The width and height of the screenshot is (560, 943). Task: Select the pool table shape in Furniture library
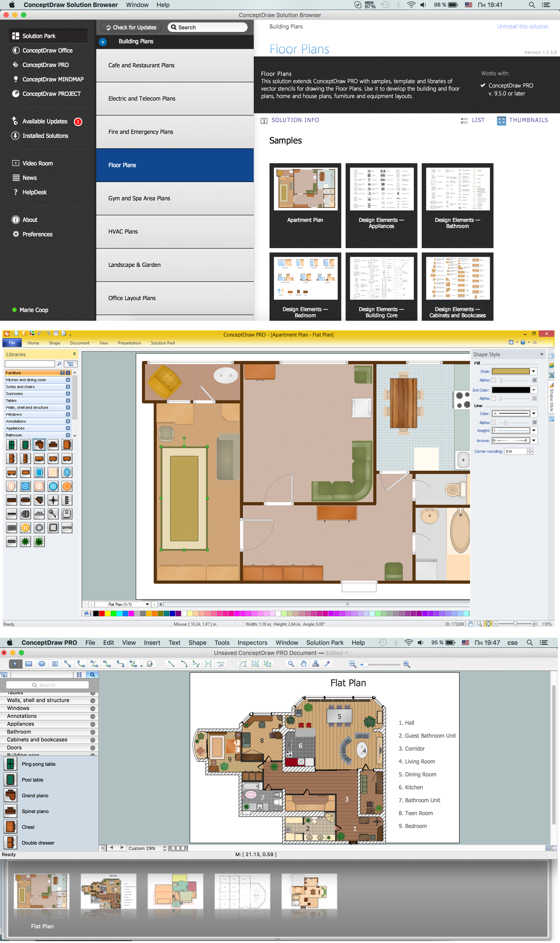pos(25,445)
